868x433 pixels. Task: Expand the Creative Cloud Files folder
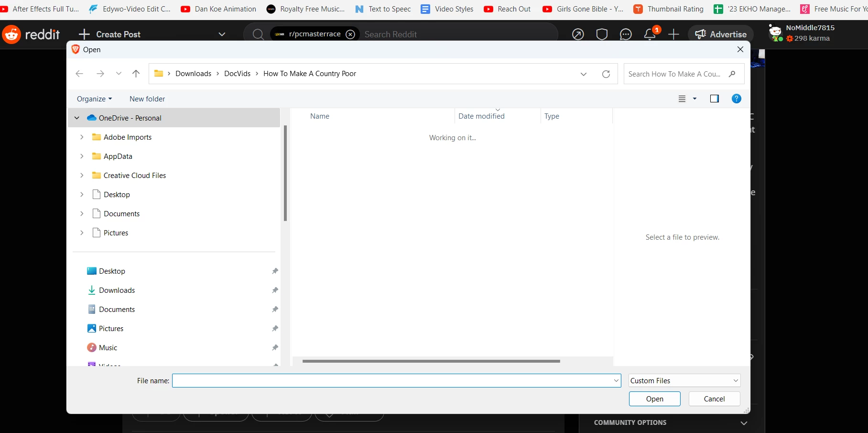click(x=82, y=176)
